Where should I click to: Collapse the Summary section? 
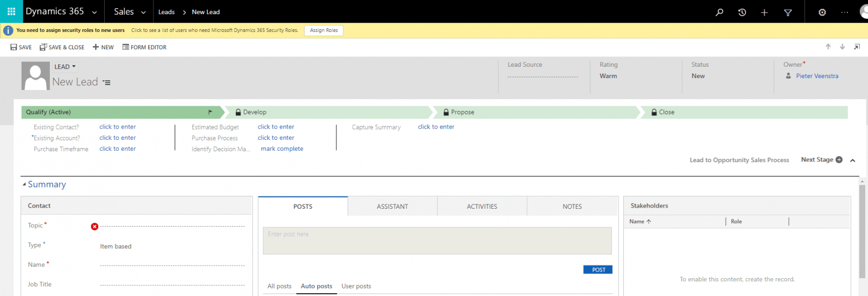tap(24, 184)
